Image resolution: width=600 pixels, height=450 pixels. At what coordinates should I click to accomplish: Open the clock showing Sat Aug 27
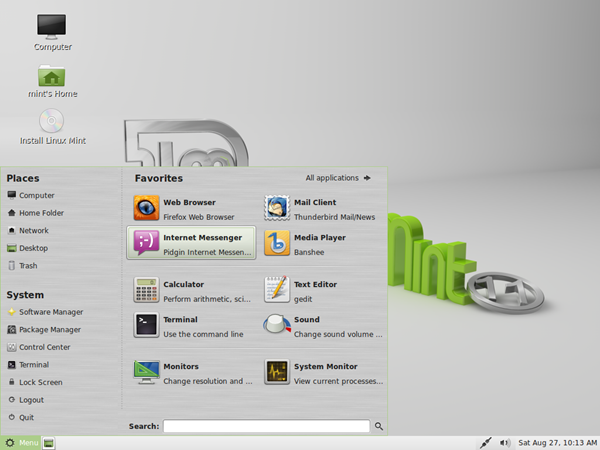(x=557, y=443)
